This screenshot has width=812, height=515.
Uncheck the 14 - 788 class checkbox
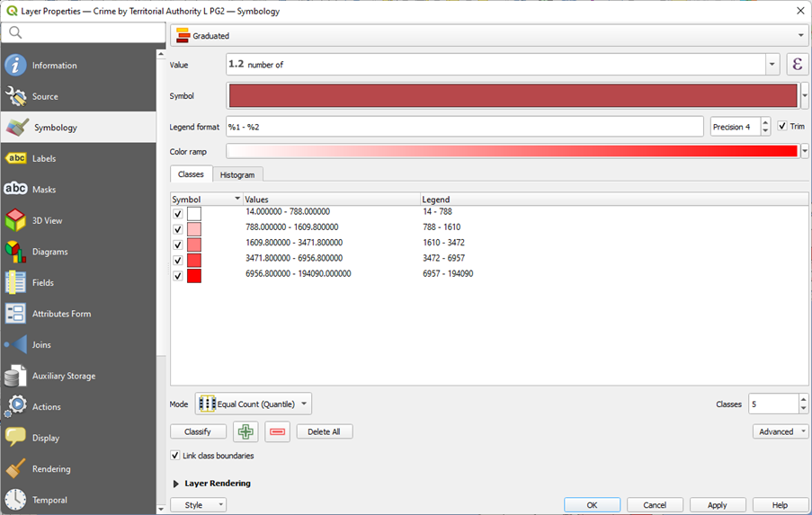pos(178,214)
